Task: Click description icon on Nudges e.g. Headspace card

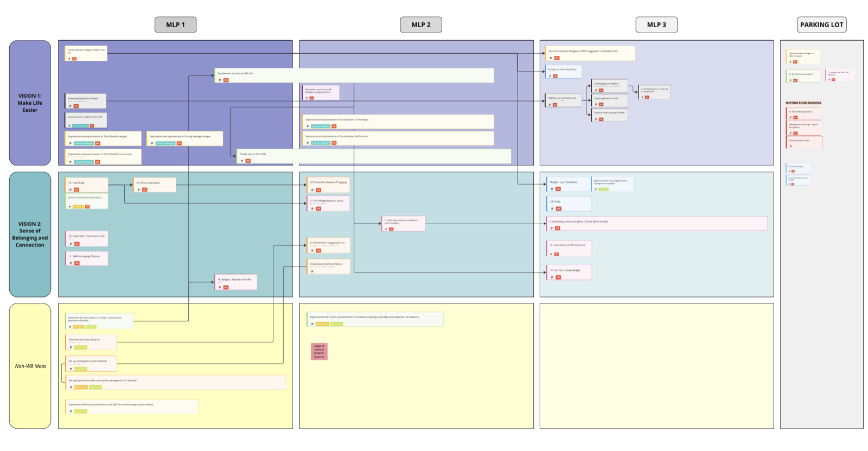Action: tap(552, 189)
